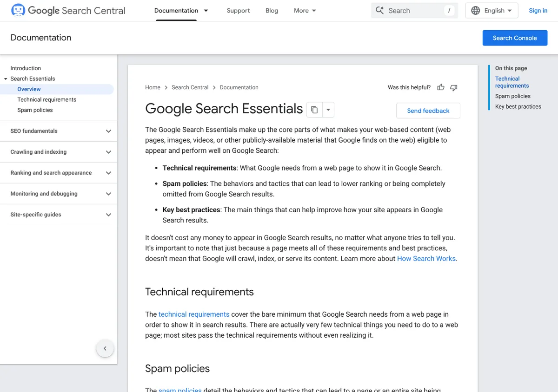Click the search magnifier sparkle icon
This screenshot has width=558, height=392.
click(380, 10)
